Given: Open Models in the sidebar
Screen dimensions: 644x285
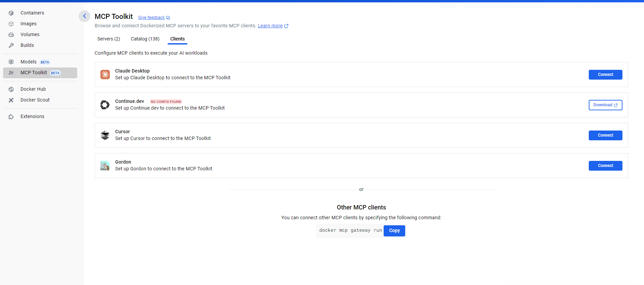Looking at the screenshot, I should coord(29,62).
